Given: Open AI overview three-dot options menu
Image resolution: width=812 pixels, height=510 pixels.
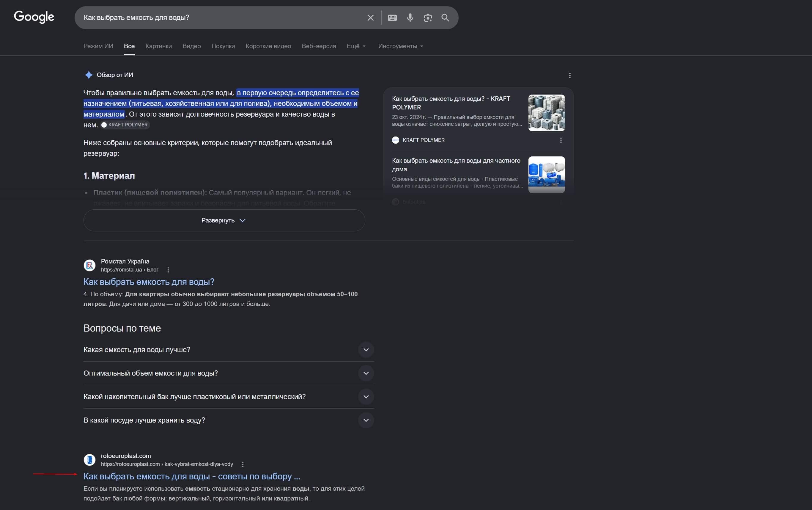Looking at the screenshot, I should pos(570,75).
